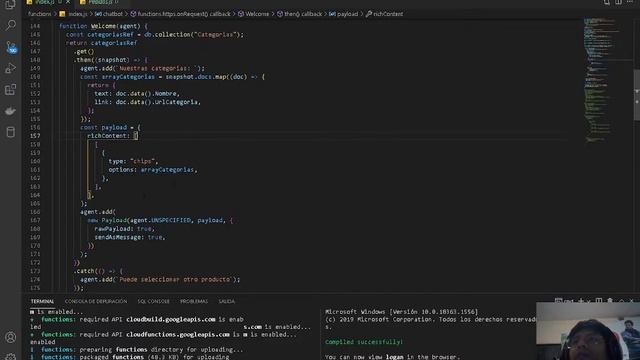The width and height of the screenshot is (640, 360).
Task: Click the functions folder breadcrumb
Action: click(x=40, y=14)
